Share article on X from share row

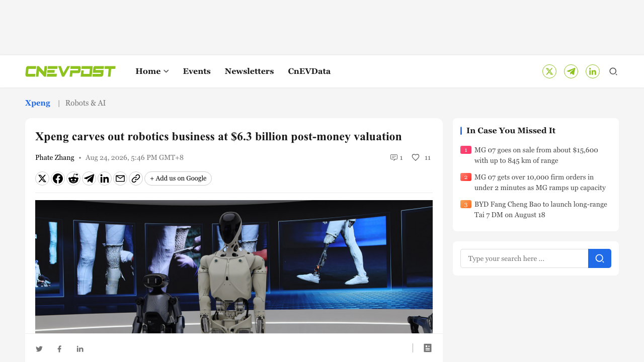(42, 178)
